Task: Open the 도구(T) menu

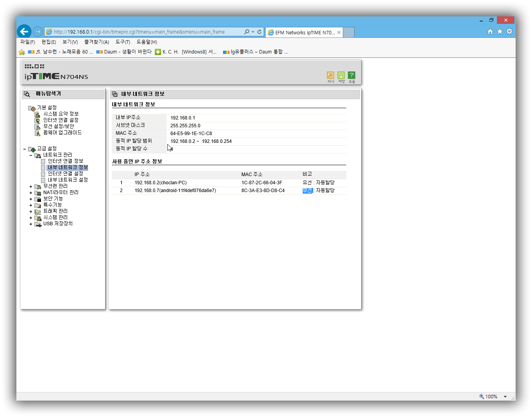Action: [x=123, y=42]
